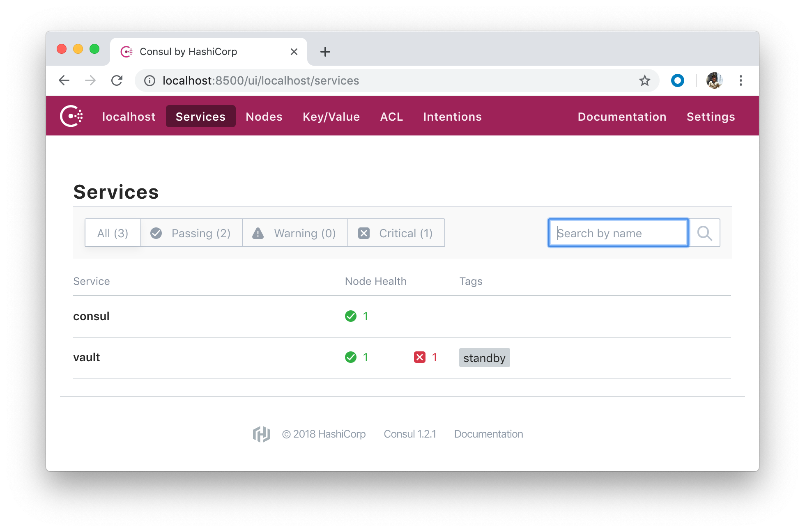The width and height of the screenshot is (805, 532).
Task: Click the Services page heading
Action: click(x=116, y=192)
